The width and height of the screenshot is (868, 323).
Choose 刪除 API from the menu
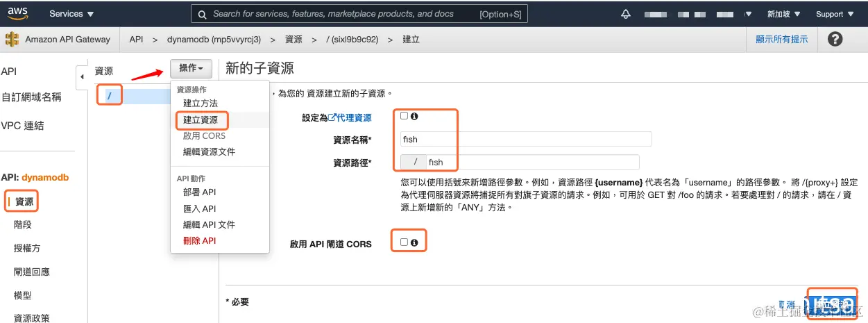(200, 240)
